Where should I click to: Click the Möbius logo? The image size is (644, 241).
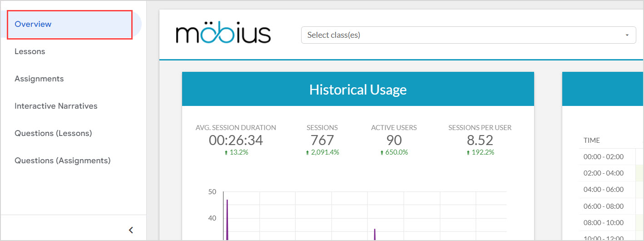click(223, 35)
